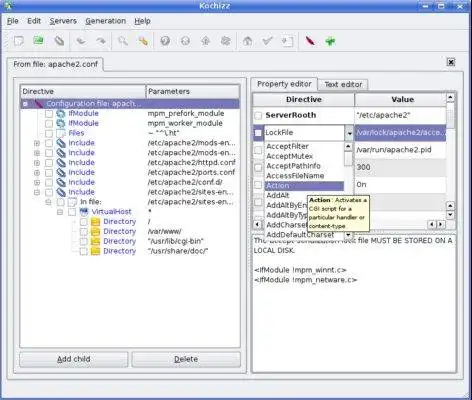The image size is (472, 400).
Task: Open the File menu
Action: [13, 21]
